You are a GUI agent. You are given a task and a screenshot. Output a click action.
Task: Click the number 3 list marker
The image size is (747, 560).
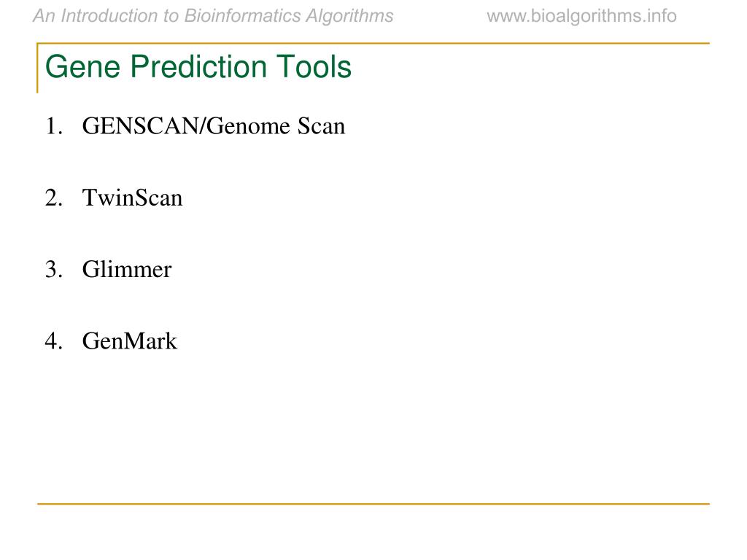pyautogui.click(x=54, y=269)
